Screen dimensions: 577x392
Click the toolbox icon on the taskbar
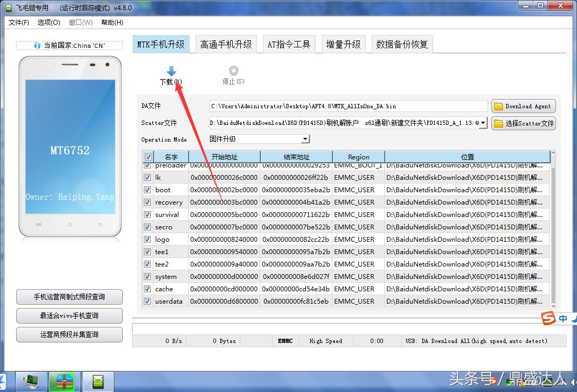click(x=65, y=381)
